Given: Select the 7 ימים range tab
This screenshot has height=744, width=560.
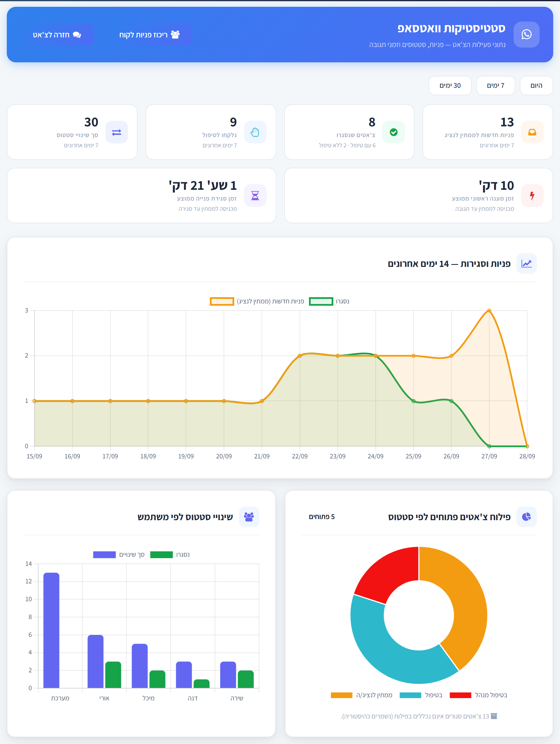Looking at the screenshot, I should pos(495,86).
